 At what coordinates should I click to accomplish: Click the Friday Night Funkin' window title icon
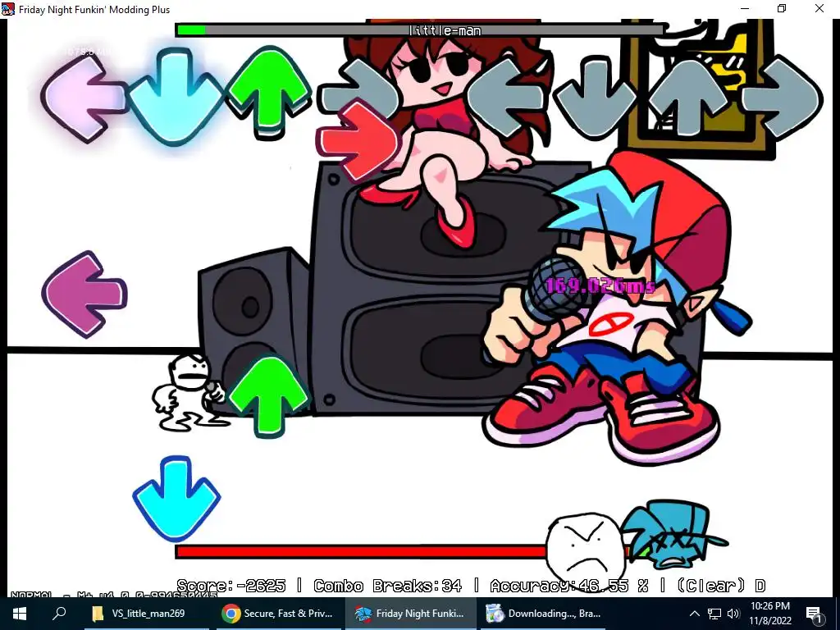tap(7, 9)
